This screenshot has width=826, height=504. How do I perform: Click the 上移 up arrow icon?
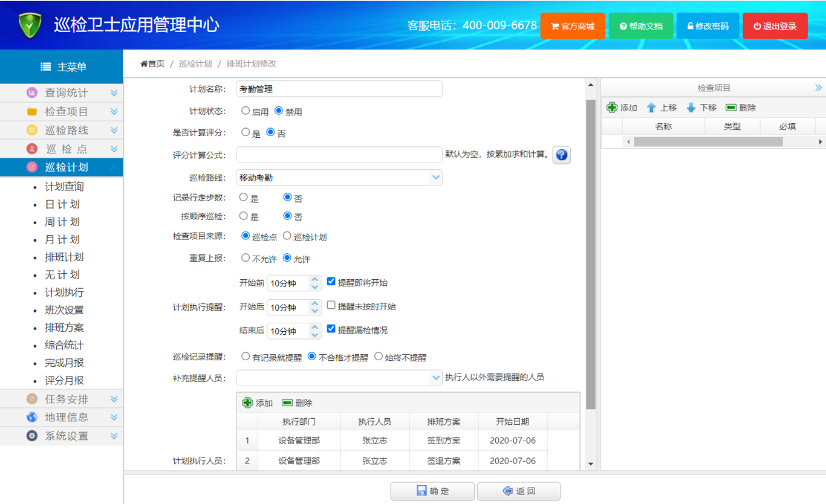click(x=651, y=108)
